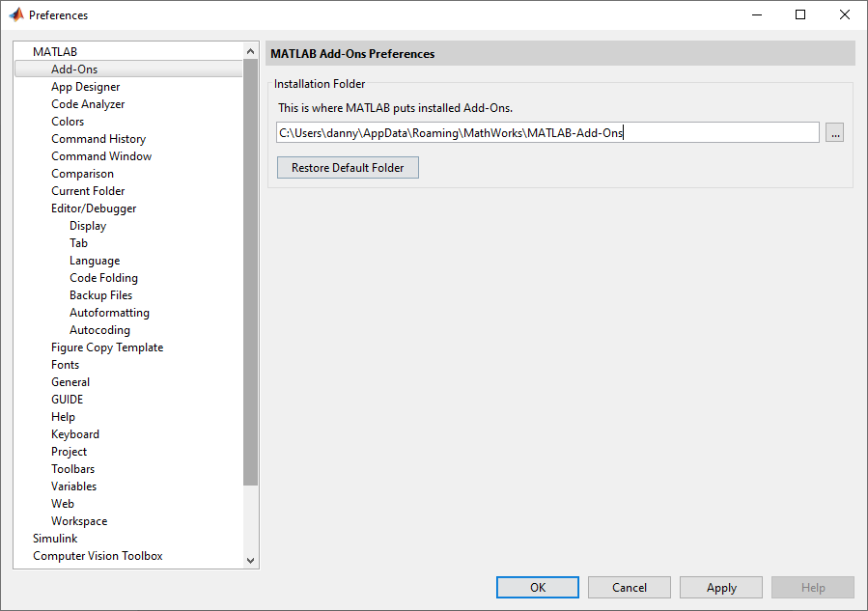Select the Simulink tree node

click(55, 539)
